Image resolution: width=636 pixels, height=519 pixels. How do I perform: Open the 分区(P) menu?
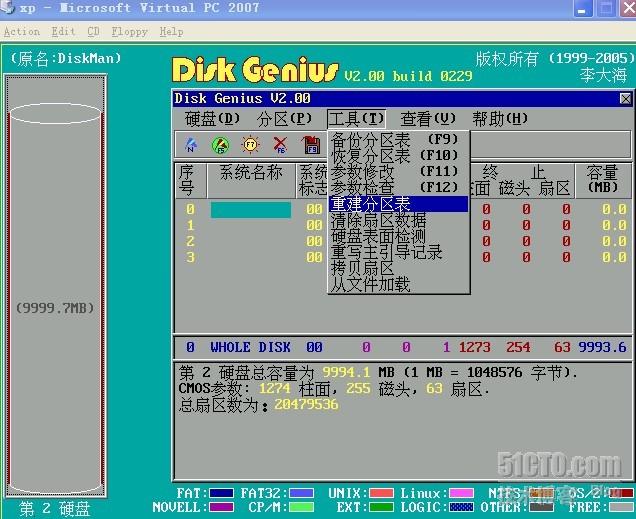(x=284, y=119)
